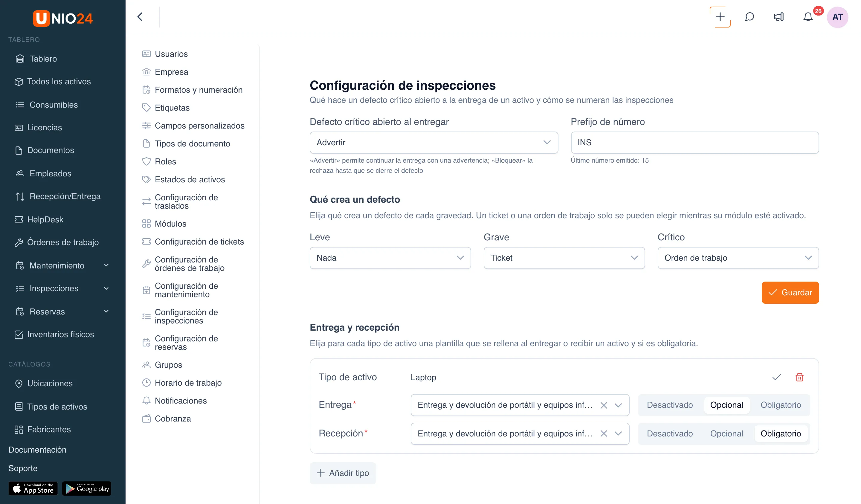Open the Documentación link
This screenshot has height=504, width=861.
coord(37,450)
